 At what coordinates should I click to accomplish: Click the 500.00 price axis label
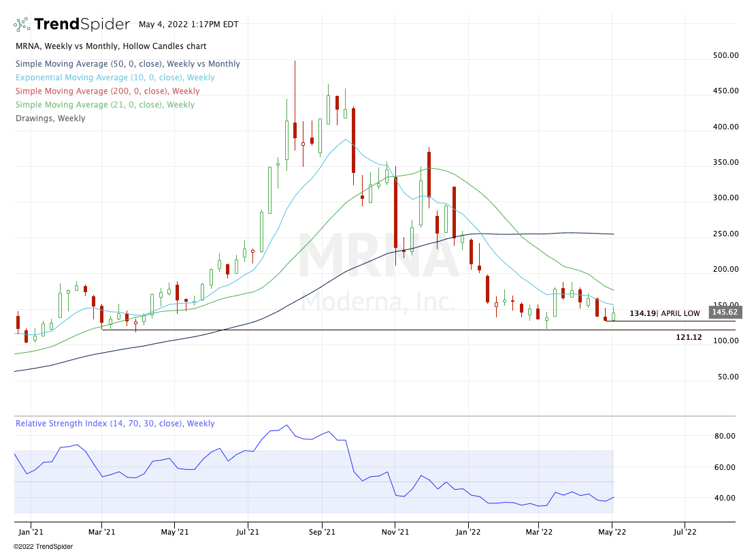[725, 55]
